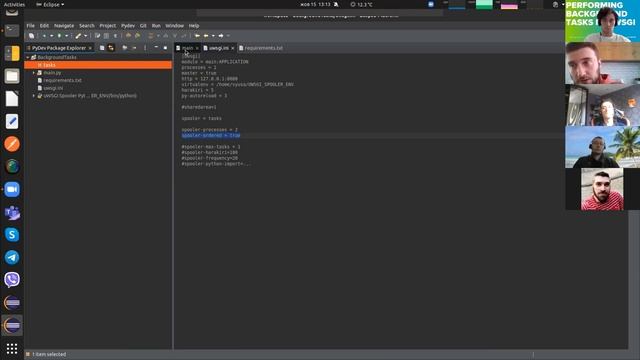Click the 'module = main:APPLICATION' line
The width and height of the screenshot is (640, 360).
pos(215,62)
